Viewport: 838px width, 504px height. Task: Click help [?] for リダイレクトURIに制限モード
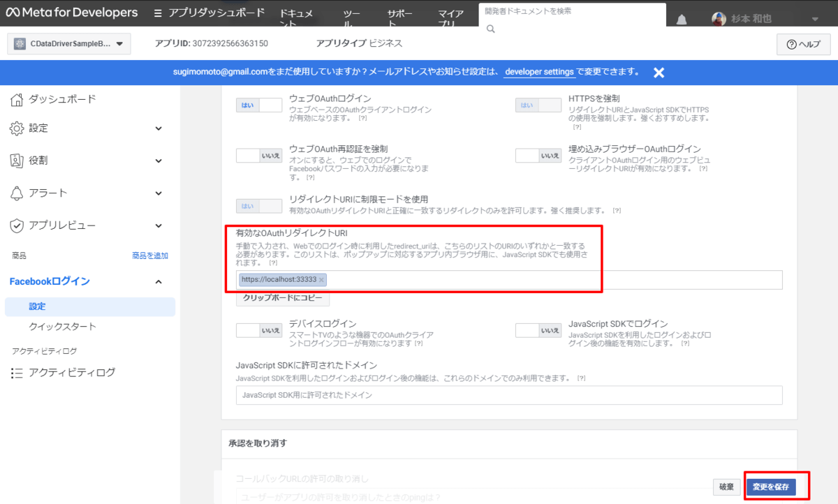pyautogui.click(x=617, y=210)
